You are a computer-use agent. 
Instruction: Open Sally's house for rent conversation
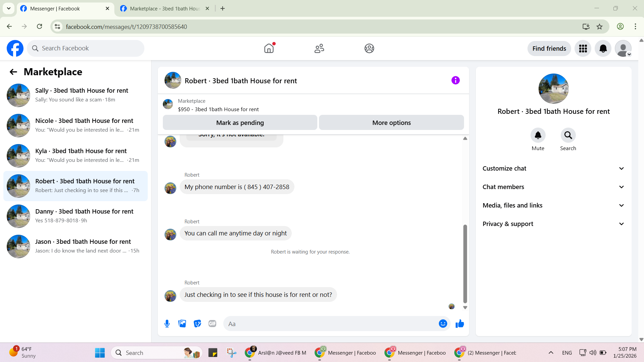pos(76,95)
